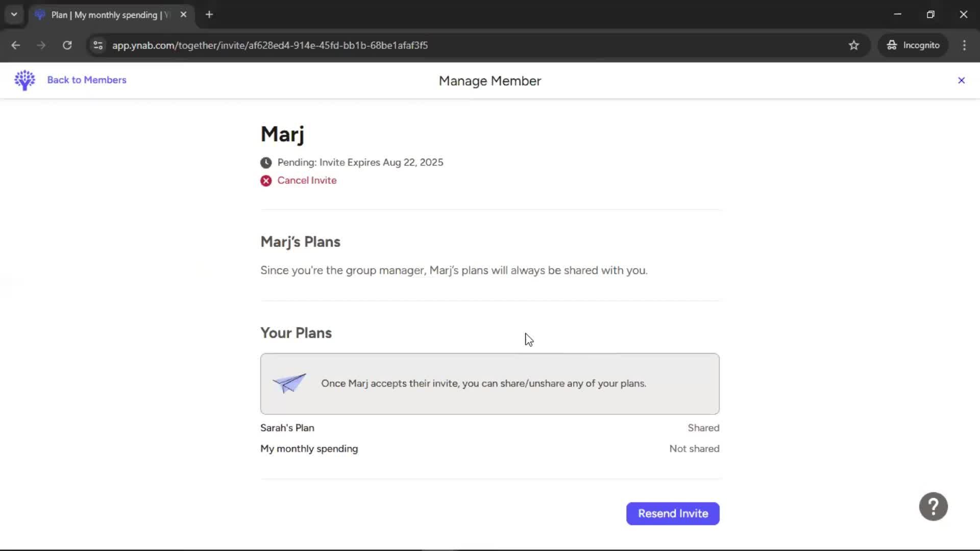
Task: Click the group manager sharing description text
Action: [x=454, y=270]
